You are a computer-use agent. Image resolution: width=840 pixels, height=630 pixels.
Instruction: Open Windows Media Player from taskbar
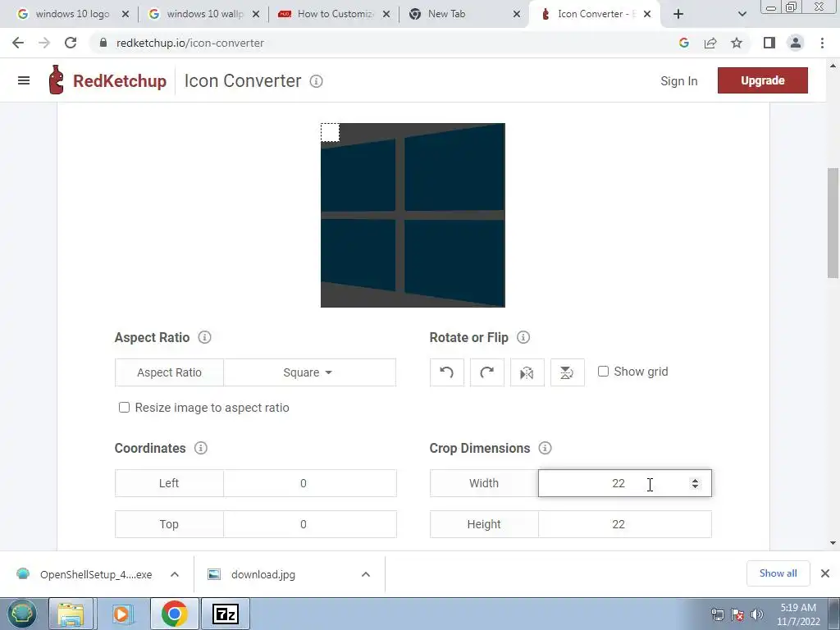pyautogui.click(x=122, y=614)
